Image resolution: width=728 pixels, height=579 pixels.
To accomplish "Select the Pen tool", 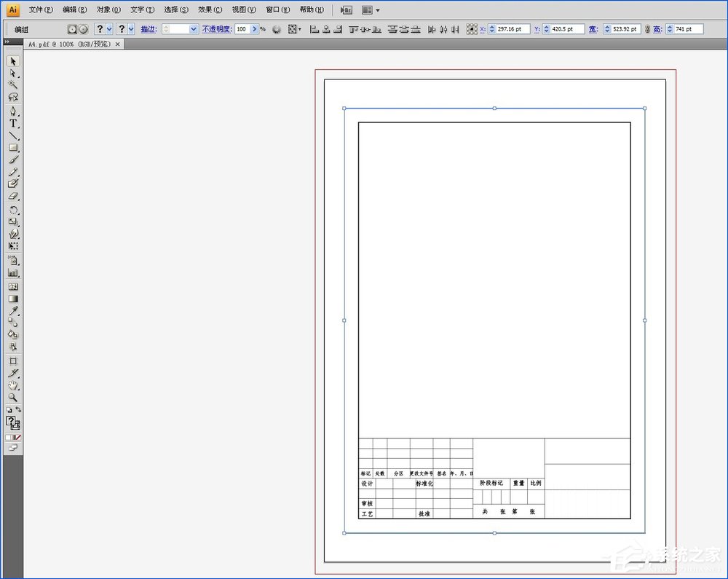I will click(x=13, y=111).
